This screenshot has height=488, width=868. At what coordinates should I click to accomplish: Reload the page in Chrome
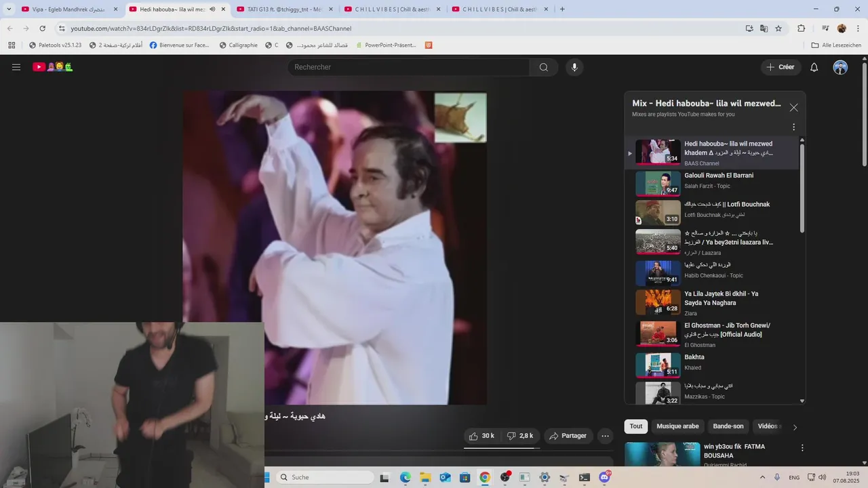coord(42,28)
